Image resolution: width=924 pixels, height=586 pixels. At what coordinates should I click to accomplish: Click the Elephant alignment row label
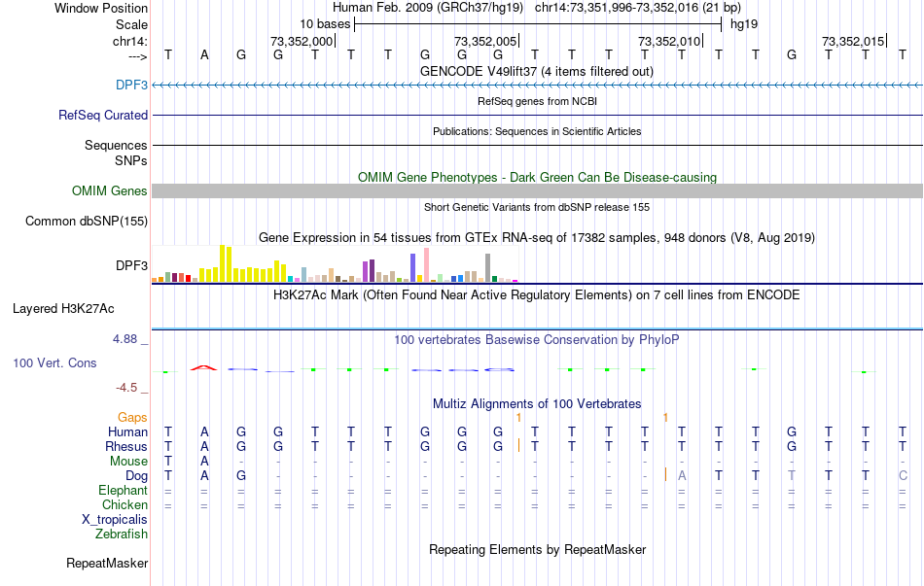point(123,491)
